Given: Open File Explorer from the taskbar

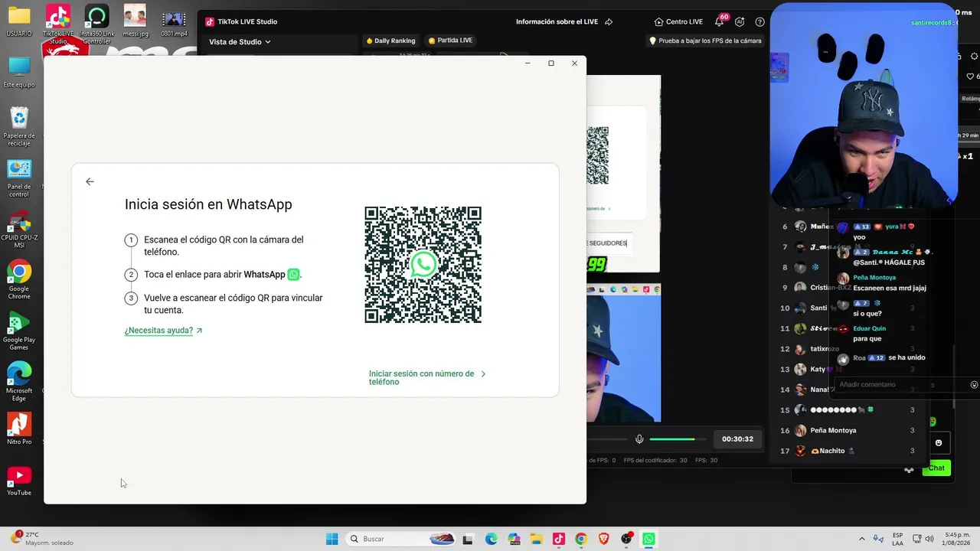Looking at the screenshot, I should pyautogui.click(x=536, y=539).
